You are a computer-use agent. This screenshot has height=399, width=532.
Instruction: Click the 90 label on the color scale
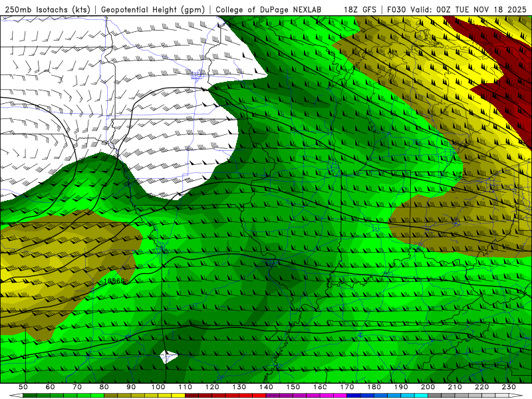[131, 387]
